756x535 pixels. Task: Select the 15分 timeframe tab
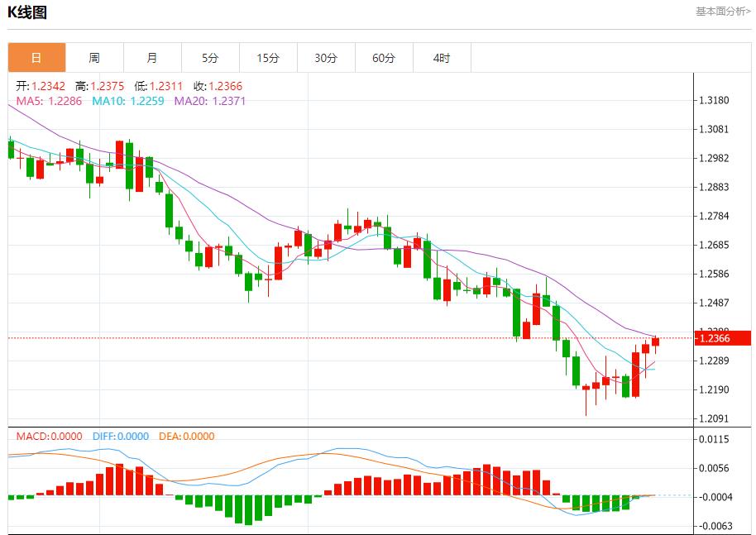tap(268, 58)
